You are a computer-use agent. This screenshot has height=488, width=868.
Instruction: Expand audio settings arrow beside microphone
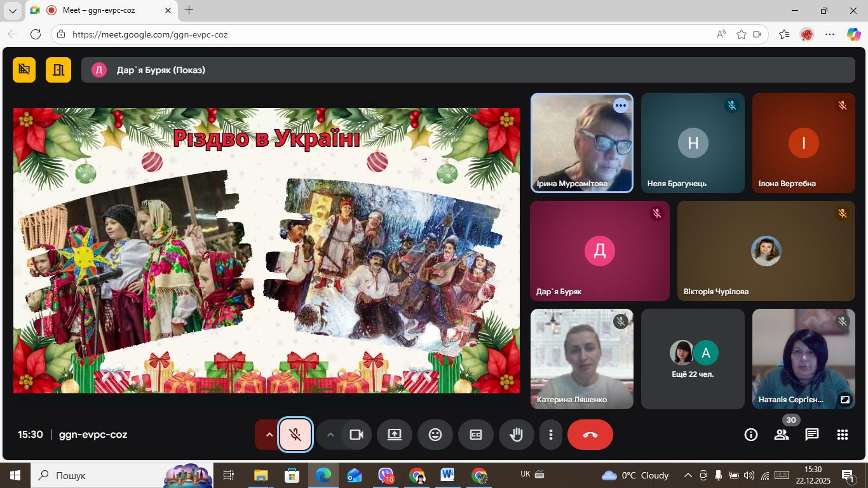click(x=269, y=435)
